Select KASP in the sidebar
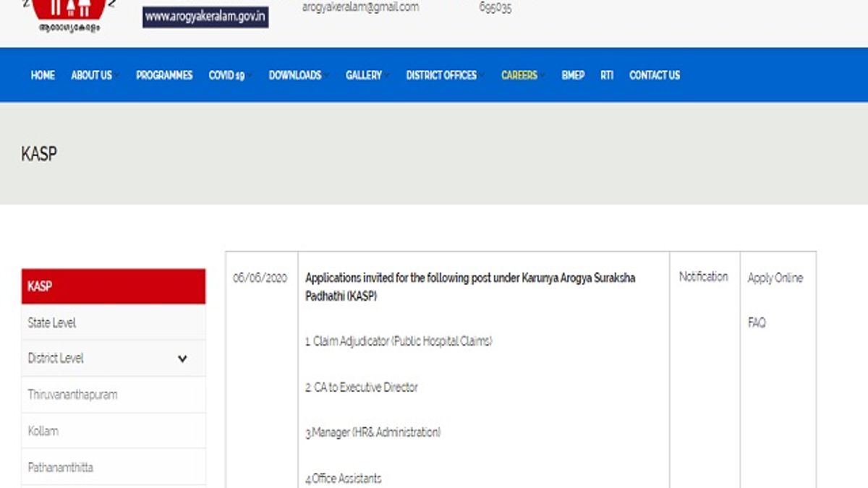 [38, 286]
